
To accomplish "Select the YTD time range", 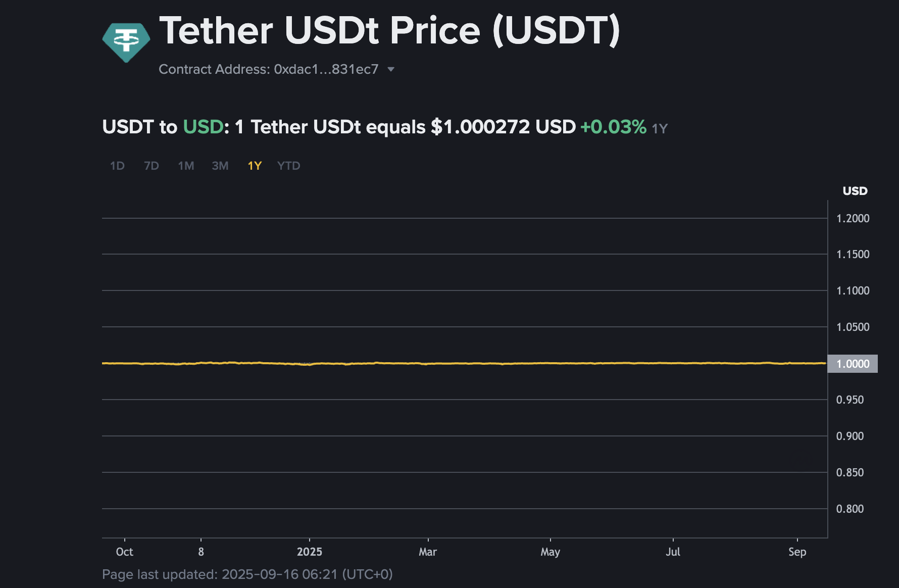I will click(288, 165).
